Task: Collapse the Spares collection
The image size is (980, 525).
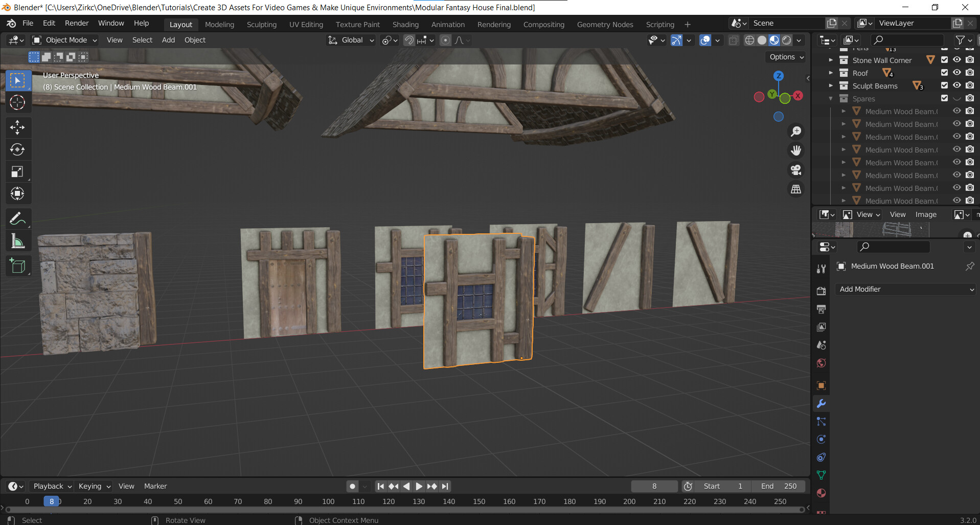Action: pyautogui.click(x=831, y=99)
